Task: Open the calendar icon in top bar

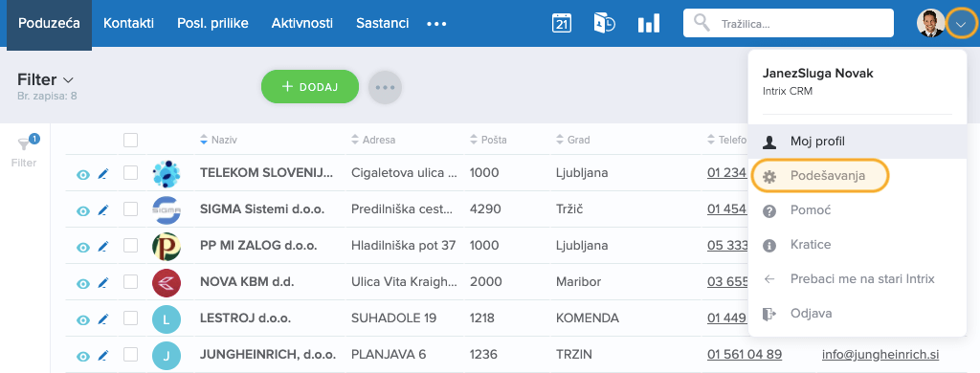Action: click(562, 23)
